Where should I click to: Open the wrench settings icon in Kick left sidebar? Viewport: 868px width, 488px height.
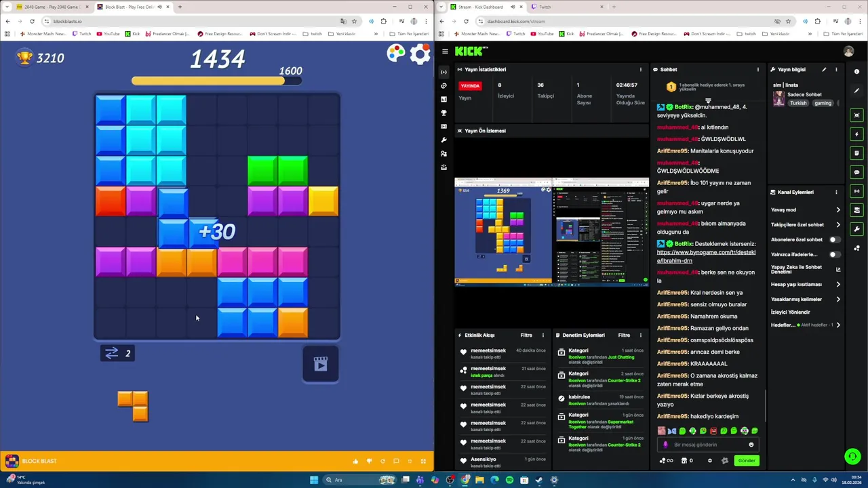pyautogui.click(x=443, y=140)
